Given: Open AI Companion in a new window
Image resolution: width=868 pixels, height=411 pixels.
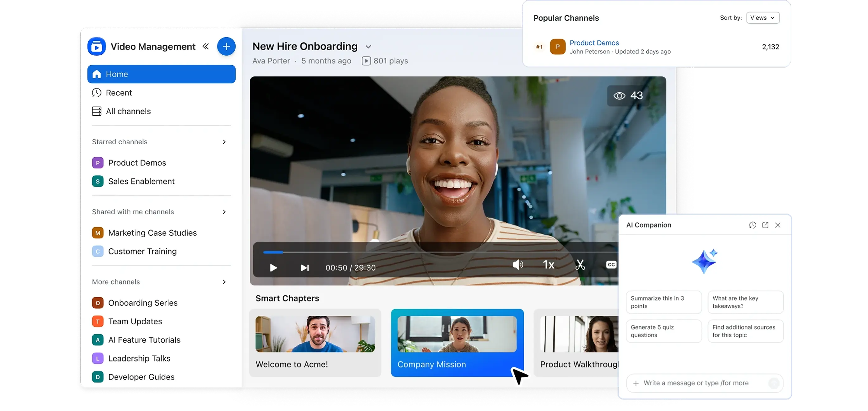Looking at the screenshot, I should tap(766, 225).
